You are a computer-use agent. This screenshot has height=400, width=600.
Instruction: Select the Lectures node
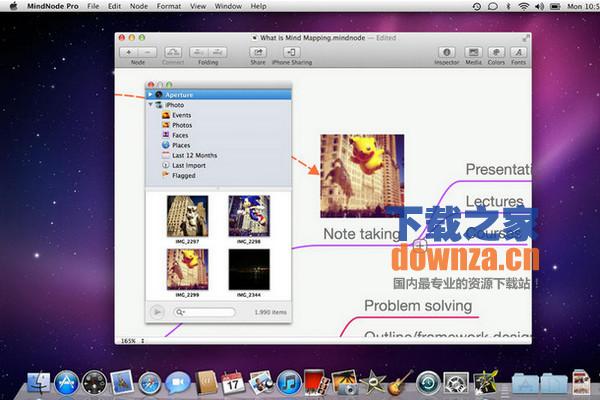pyautogui.click(x=494, y=201)
